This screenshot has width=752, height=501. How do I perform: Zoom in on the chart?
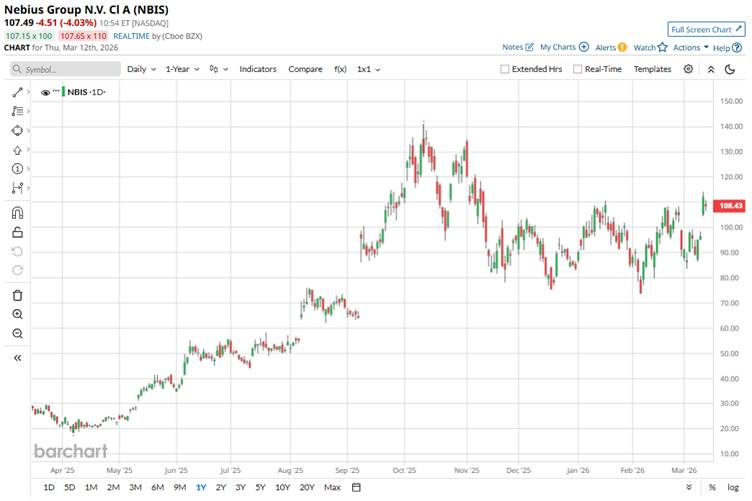pos(17,314)
